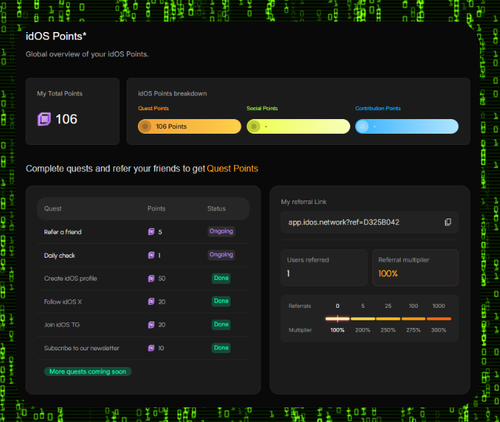The width and height of the screenshot is (500, 422).
Task: Click the Ongoing status for Refer a friend
Action: [221, 231]
